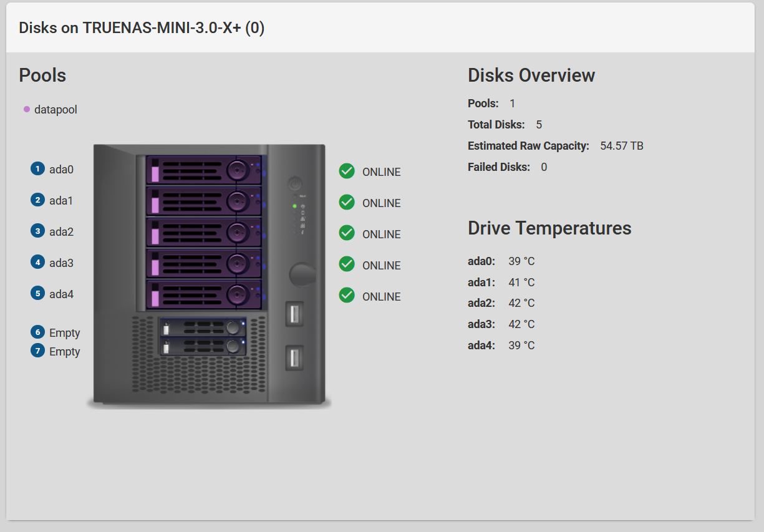The height and width of the screenshot is (532, 764).
Task: Click the slot 7 number badge beside Empty
Action: pos(38,351)
